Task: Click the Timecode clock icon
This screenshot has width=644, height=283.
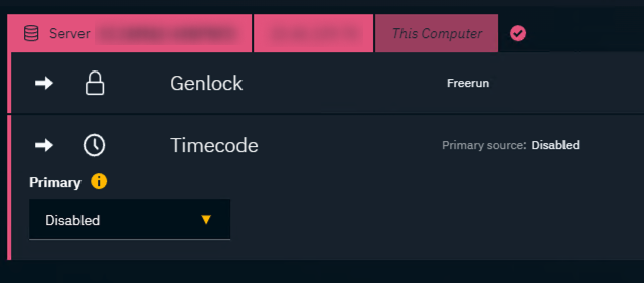Action: tap(94, 146)
